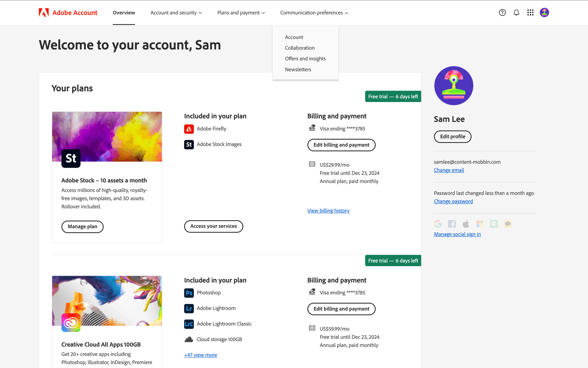Expand the Plans and payment dropdown

coord(241,13)
